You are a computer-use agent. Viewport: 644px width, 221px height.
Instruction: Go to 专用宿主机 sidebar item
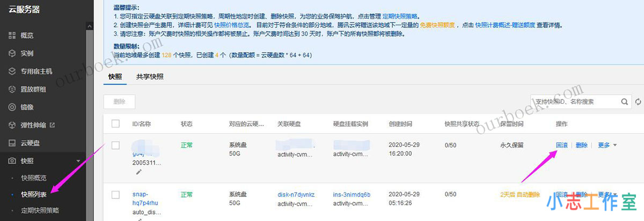click(x=36, y=71)
